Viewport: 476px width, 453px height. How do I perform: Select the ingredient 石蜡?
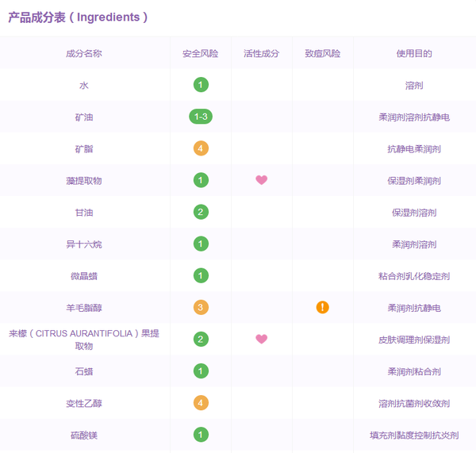pos(84,371)
